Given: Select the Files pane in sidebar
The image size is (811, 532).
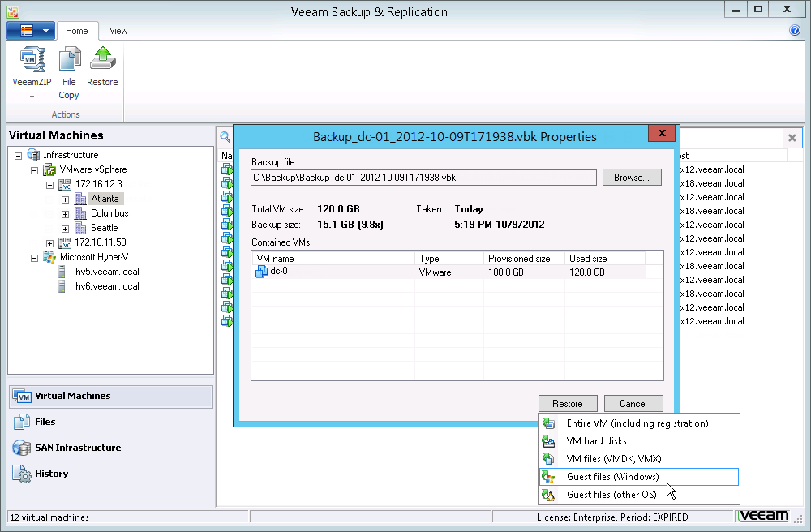Looking at the screenshot, I should [x=45, y=422].
